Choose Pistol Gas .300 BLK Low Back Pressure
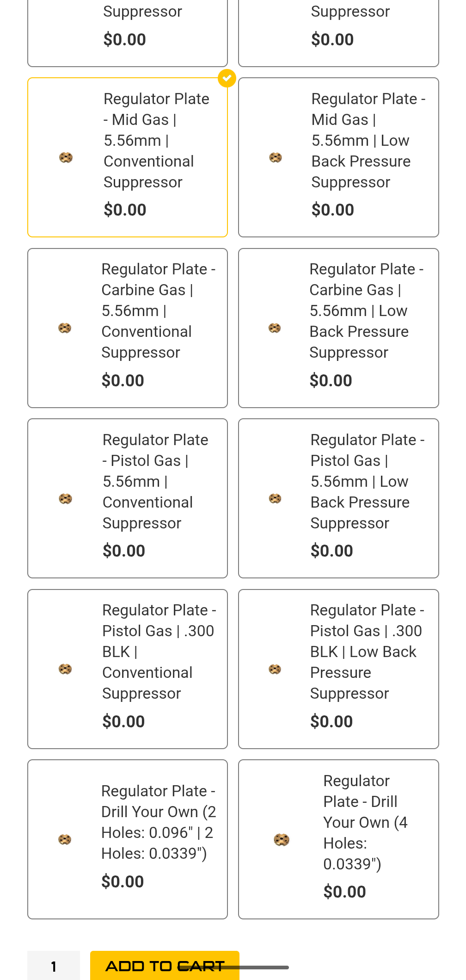Screen dimensions: 466x980 click(338, 669)
